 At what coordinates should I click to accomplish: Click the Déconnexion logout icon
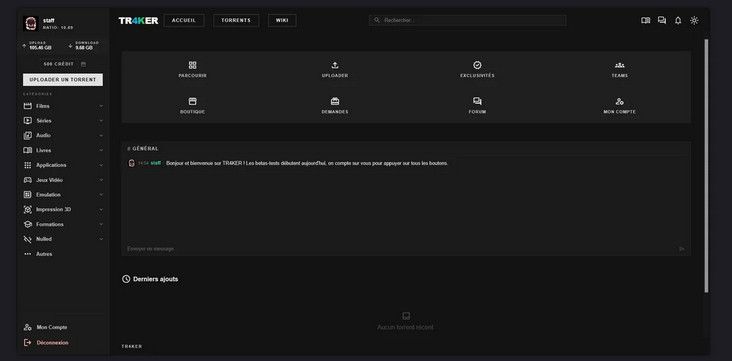[28, 343]
